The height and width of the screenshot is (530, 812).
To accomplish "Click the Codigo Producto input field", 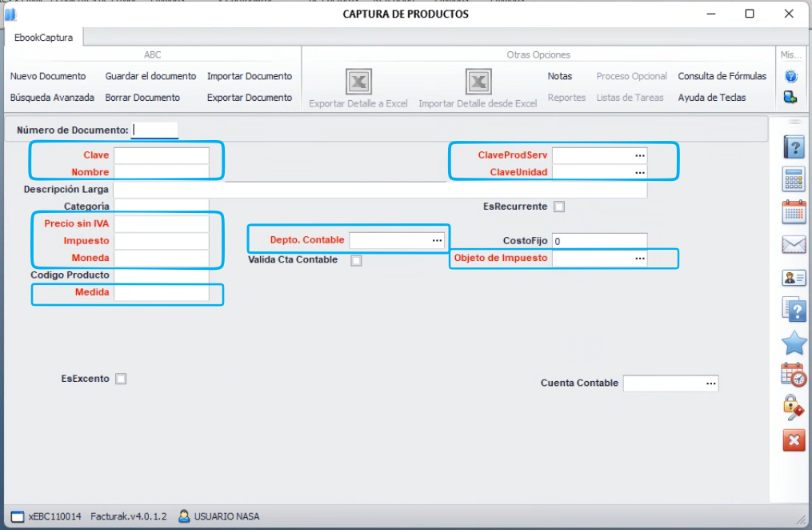I will [x=162, y=275].
